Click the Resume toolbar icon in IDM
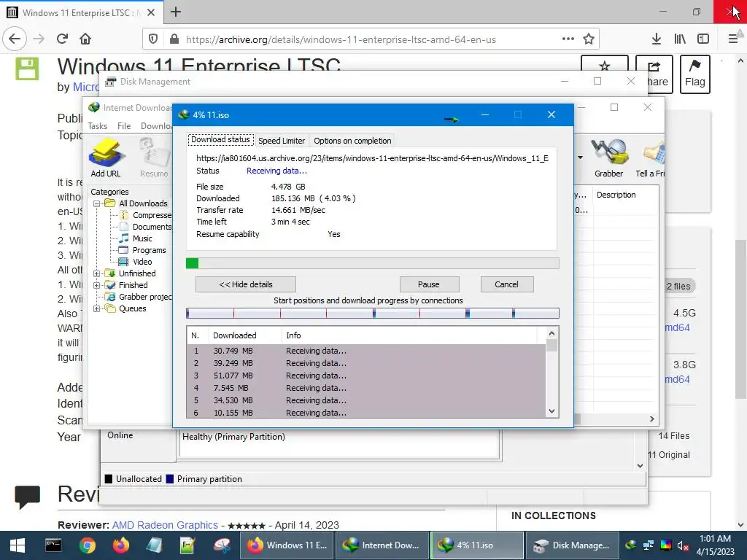This screenshot has width=747, height=560. [154, 158]
